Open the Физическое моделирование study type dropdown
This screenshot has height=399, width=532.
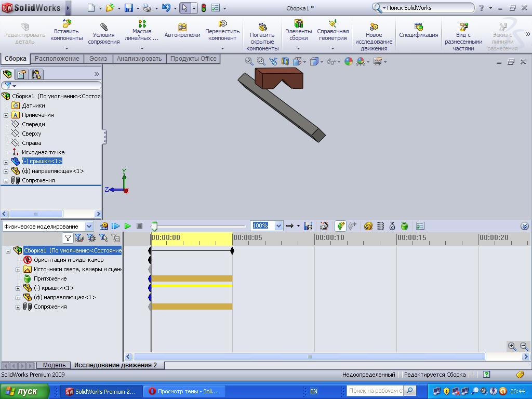click(89, 226)
